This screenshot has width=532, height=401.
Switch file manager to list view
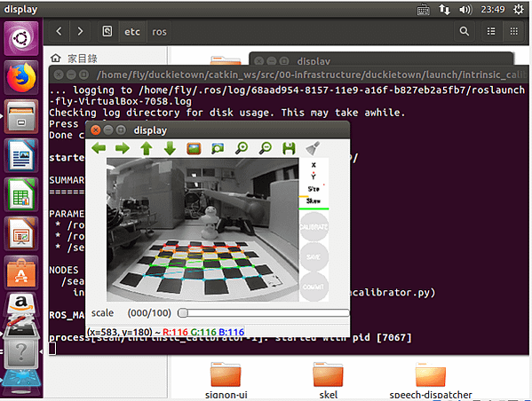coord(491,32)
